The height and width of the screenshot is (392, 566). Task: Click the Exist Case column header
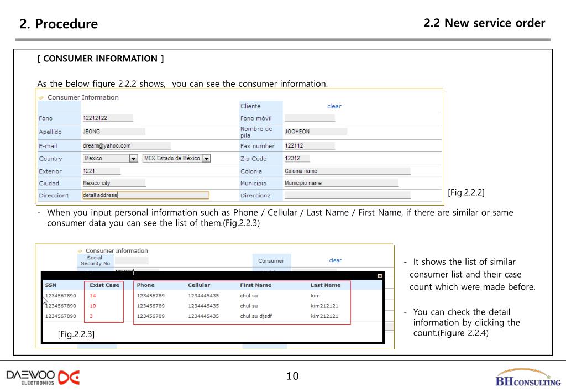click(x=104, y=285)
